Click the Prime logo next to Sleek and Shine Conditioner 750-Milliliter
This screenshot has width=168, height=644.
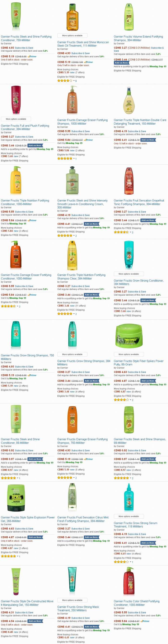pos(32,56)
